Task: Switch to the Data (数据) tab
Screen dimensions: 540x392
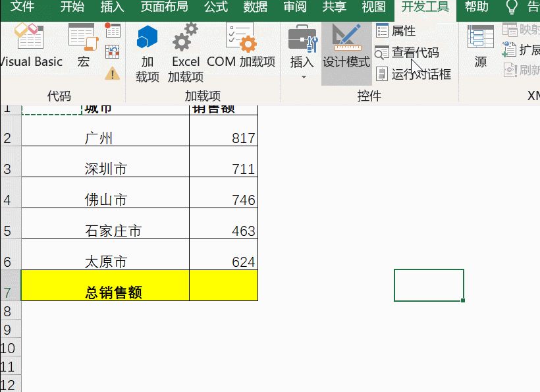Action: (256, 7)
